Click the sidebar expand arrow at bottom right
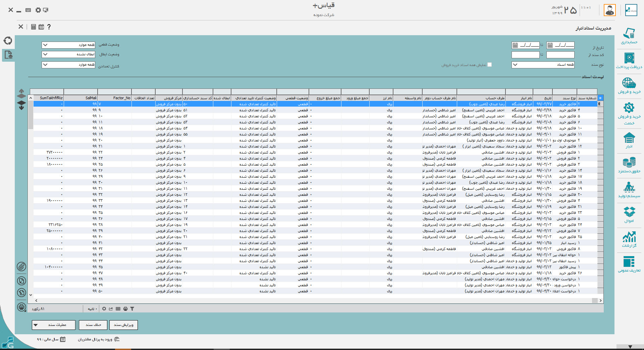644x350 pixels. pos(630,347)
